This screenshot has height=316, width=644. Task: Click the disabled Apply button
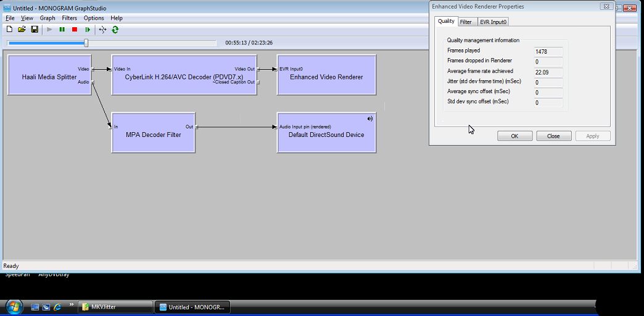click(593, 136)
